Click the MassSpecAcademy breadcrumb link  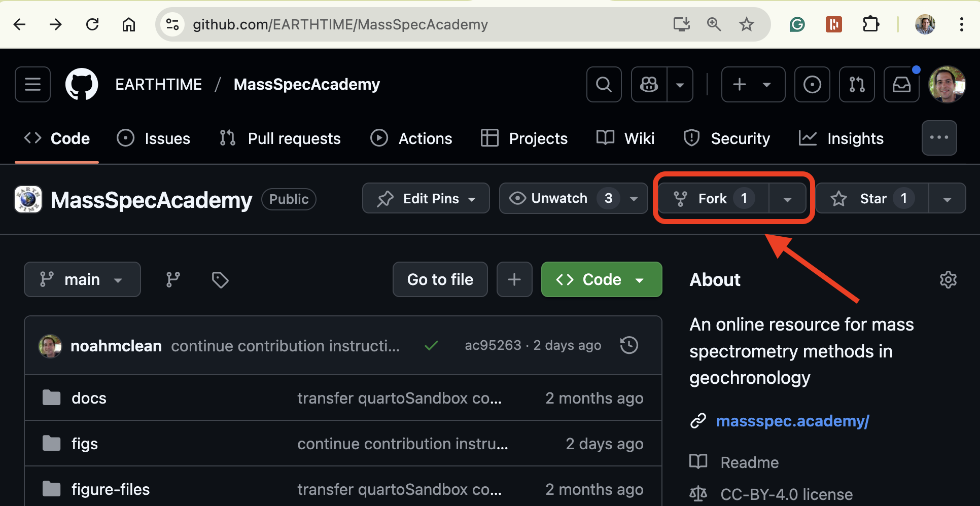pyautogui.click(x=306, y=84)
